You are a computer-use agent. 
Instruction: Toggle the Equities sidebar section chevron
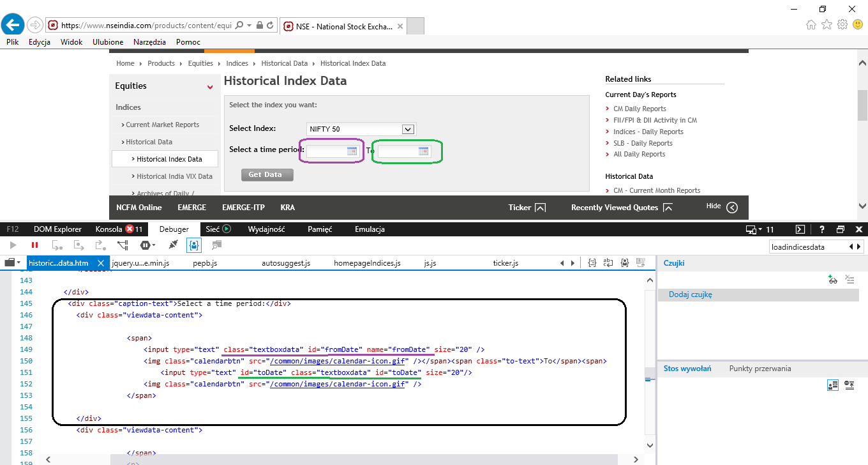210,87
